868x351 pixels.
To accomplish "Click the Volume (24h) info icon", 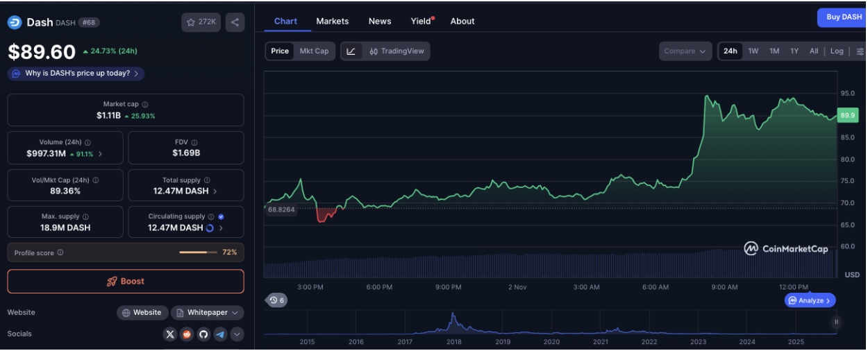I will pos(87,142).
